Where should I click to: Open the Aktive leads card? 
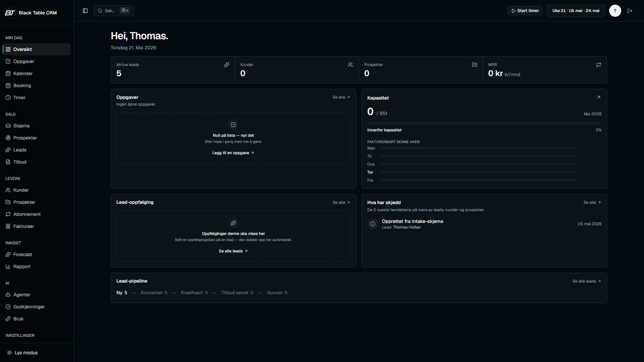(x=173, y=70)
